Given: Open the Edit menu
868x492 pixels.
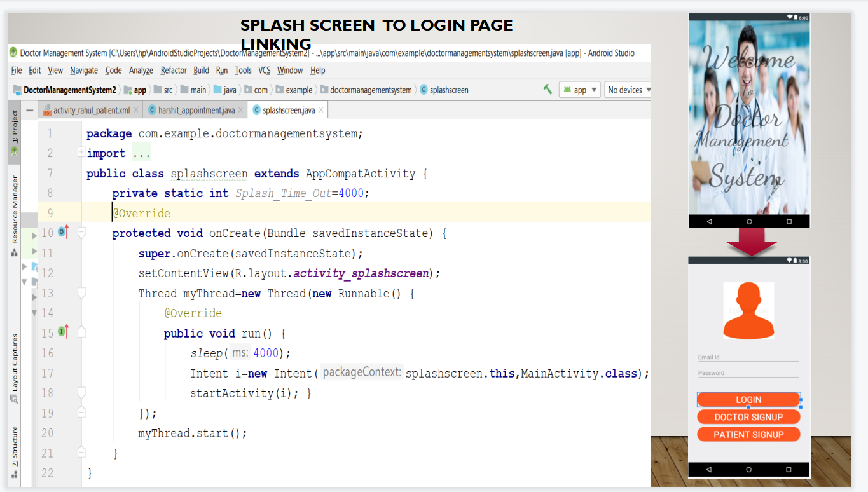Looking at the screenshot, I should pyautogui.click(x=35, y=71).
